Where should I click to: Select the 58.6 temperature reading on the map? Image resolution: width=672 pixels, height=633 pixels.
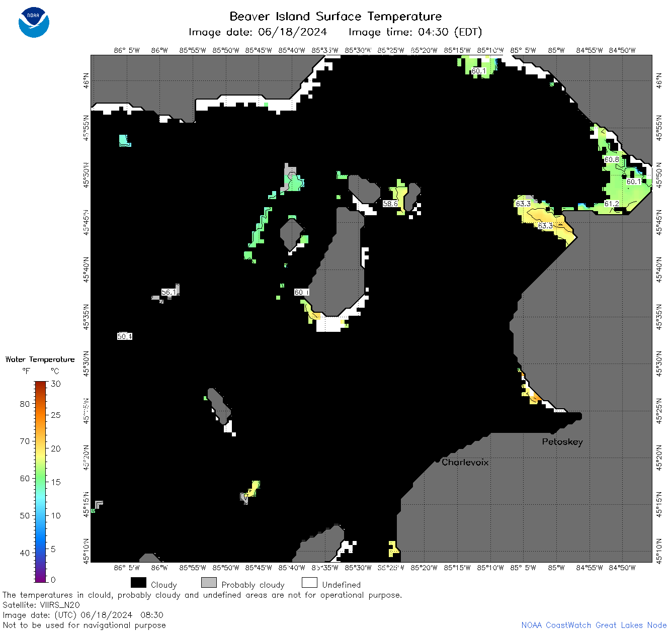click(x=390, y=204)
